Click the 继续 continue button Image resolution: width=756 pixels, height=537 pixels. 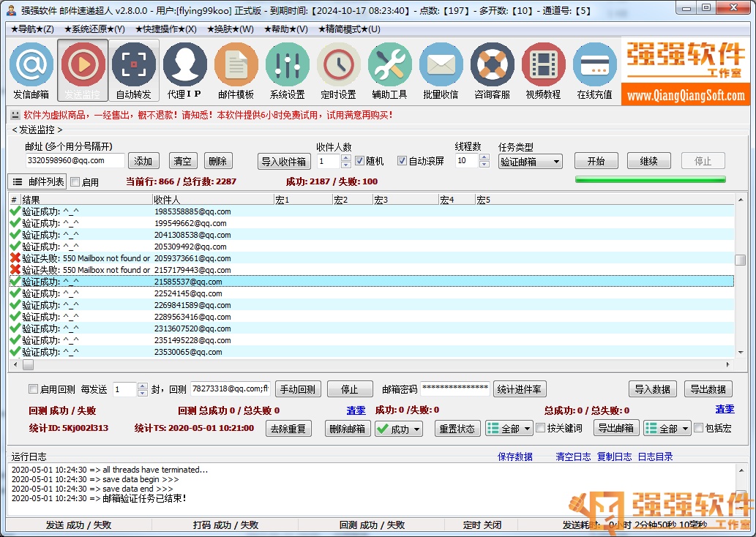click(649, 161)
